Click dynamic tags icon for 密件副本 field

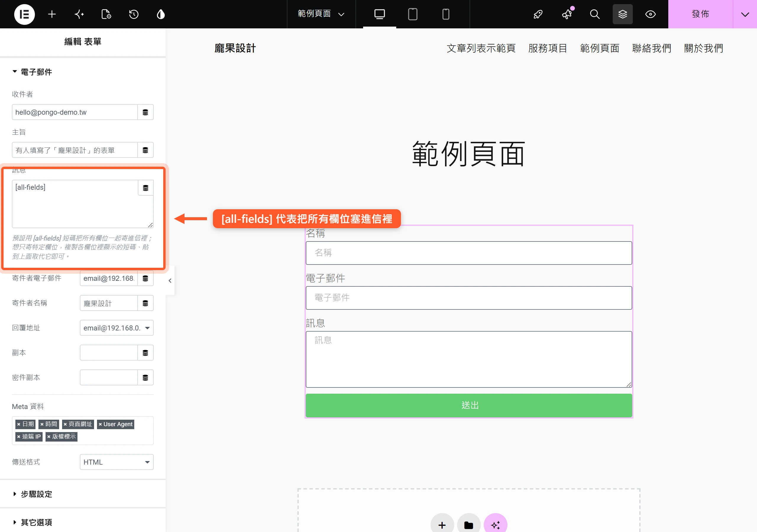point(145,378)
